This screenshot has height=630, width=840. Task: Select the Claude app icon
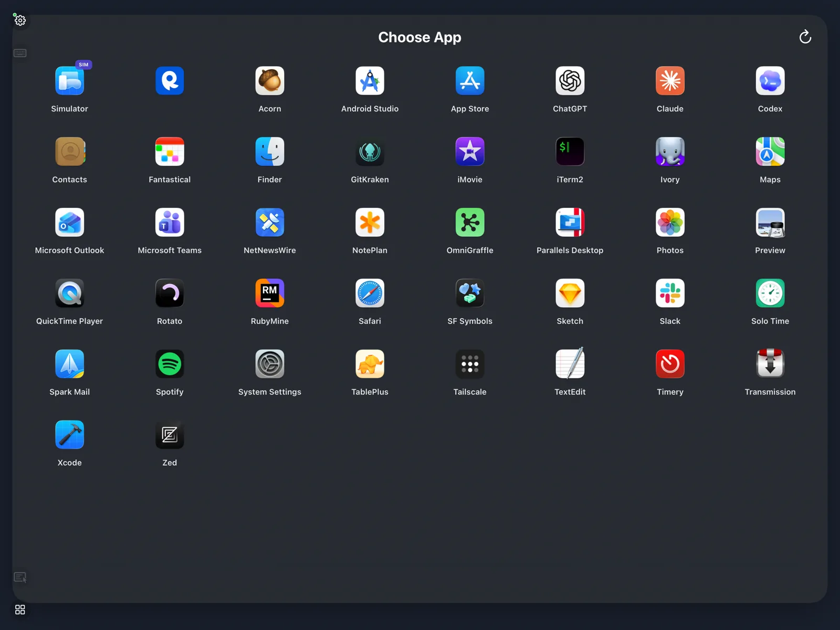coord(670,81)
